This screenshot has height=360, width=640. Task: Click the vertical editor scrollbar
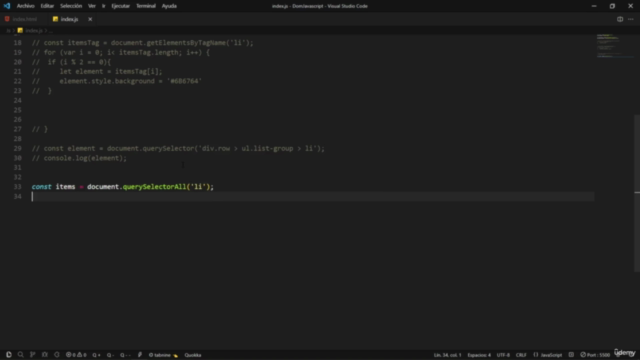[x=637, y=193]
